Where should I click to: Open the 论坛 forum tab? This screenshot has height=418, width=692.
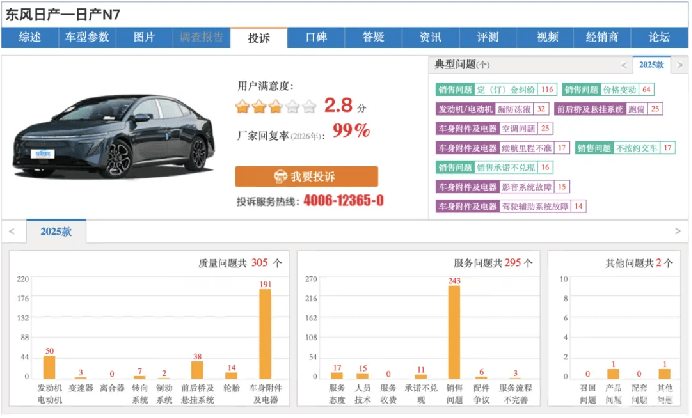tap(659, 38)
